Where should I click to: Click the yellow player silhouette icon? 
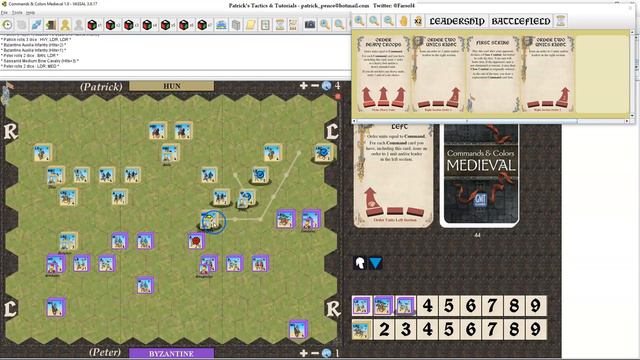pos(65,25)
